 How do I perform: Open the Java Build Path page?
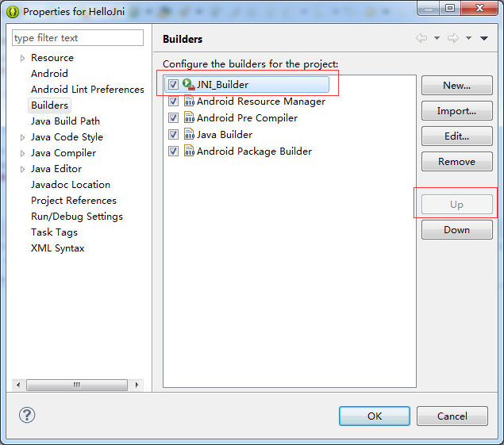click(65, 121)
